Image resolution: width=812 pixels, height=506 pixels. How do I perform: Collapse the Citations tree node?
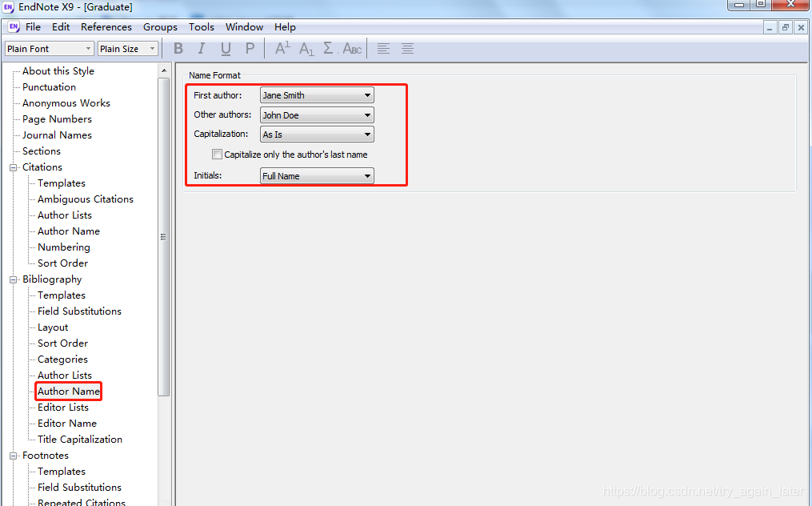tap(14, 167)
